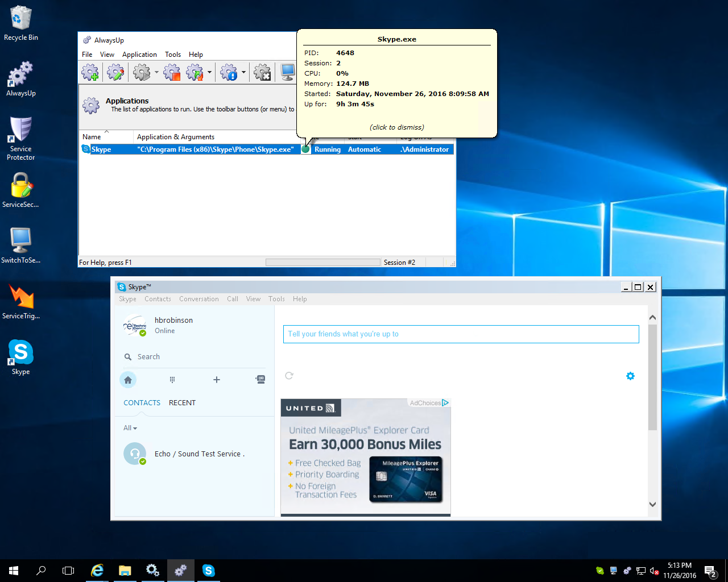The height and width of the screenshot is (582, 728).
Task: Open the Tools menu in AlwaysUp
Action: pyautogui.click(x=173, y=55)
